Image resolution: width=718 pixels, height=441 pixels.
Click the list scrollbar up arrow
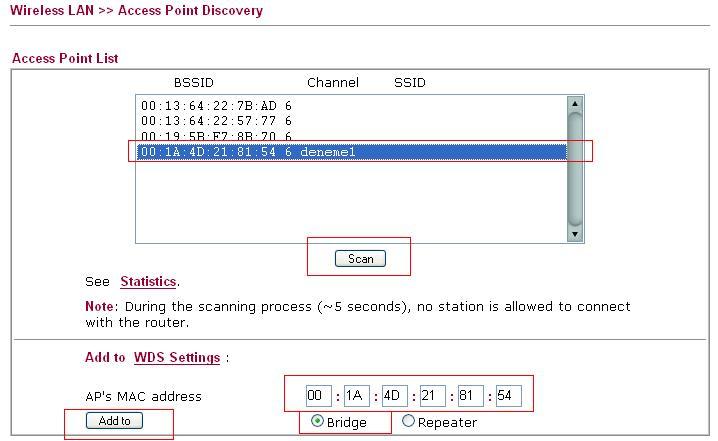point(575,104)
